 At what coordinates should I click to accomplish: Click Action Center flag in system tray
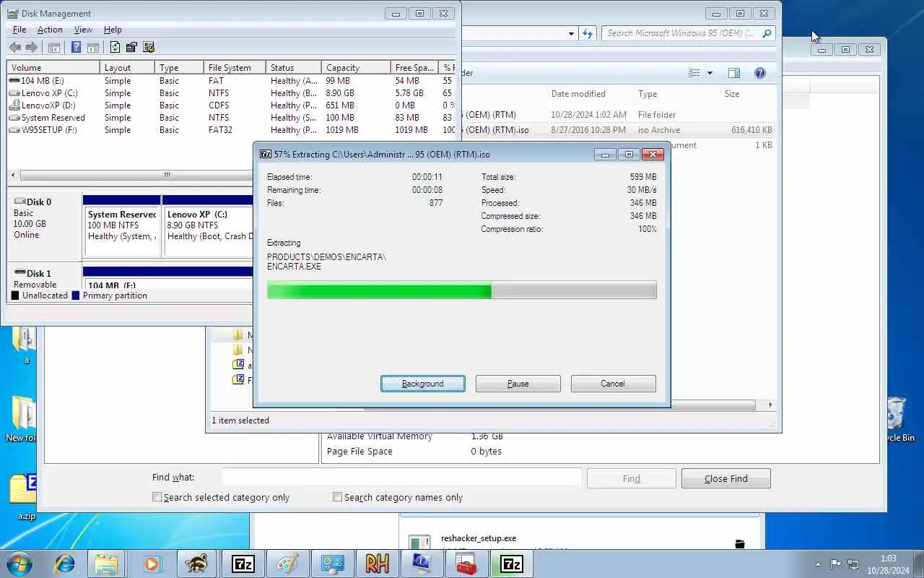[x=836, y=564]
